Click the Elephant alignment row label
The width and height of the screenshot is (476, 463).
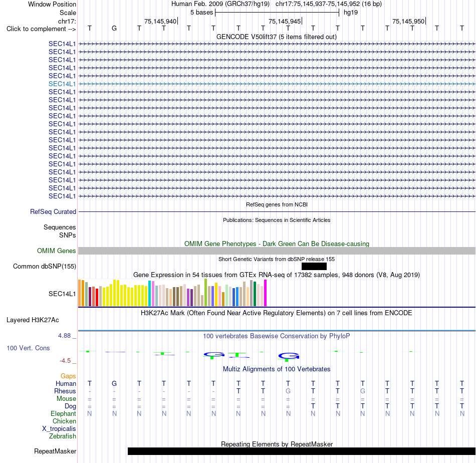coord(63,413)
